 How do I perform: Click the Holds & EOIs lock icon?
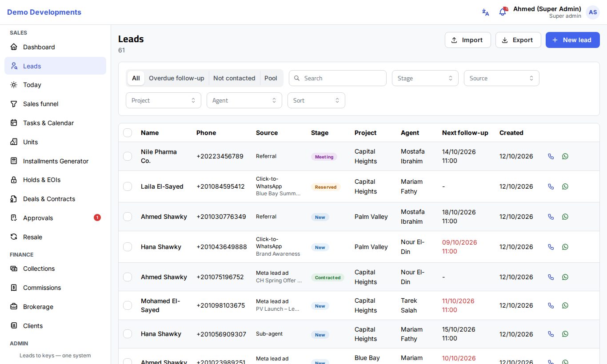pyautogui.click(x=14, y=180)
